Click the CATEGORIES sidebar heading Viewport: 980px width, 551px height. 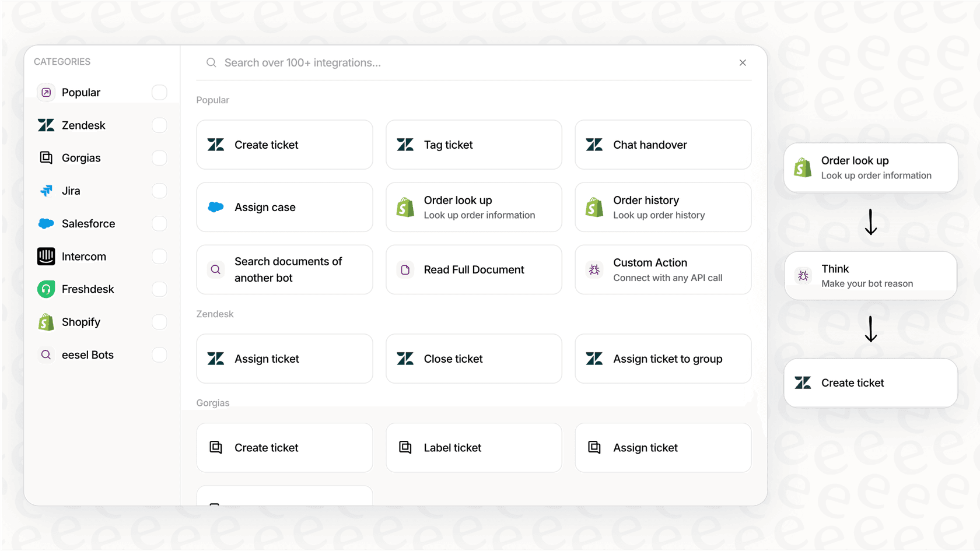click(x=62, y=61)
